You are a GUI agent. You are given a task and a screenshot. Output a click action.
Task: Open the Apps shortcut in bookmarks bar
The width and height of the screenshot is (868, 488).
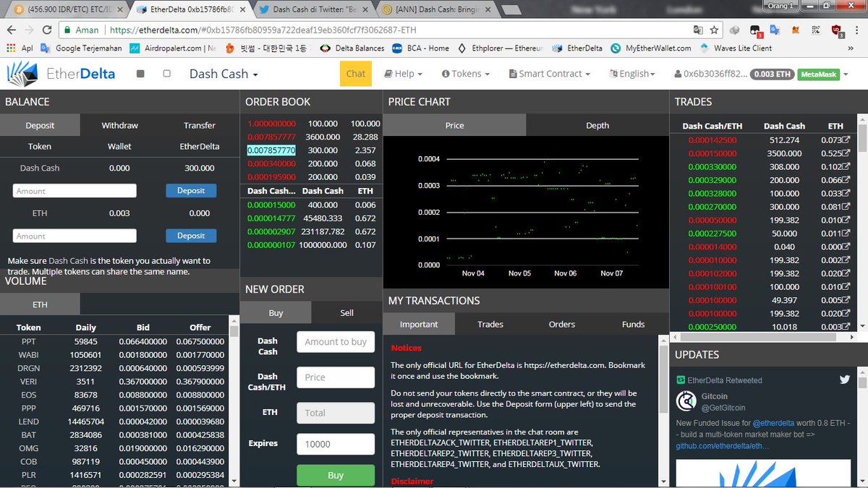(x=20, y=48)
